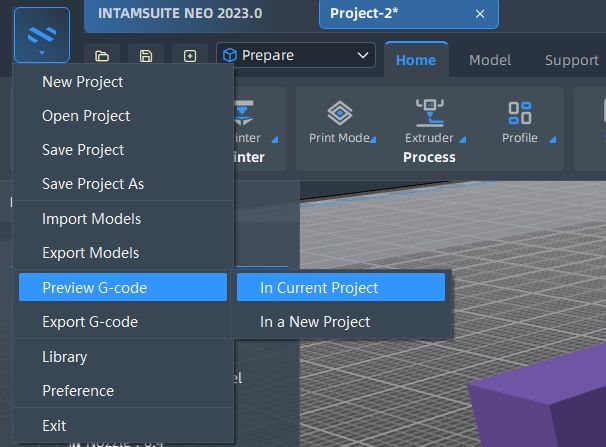The image size is (606, 447).
Task: Click the add new item toolbar icon
Action: point(190,56)
